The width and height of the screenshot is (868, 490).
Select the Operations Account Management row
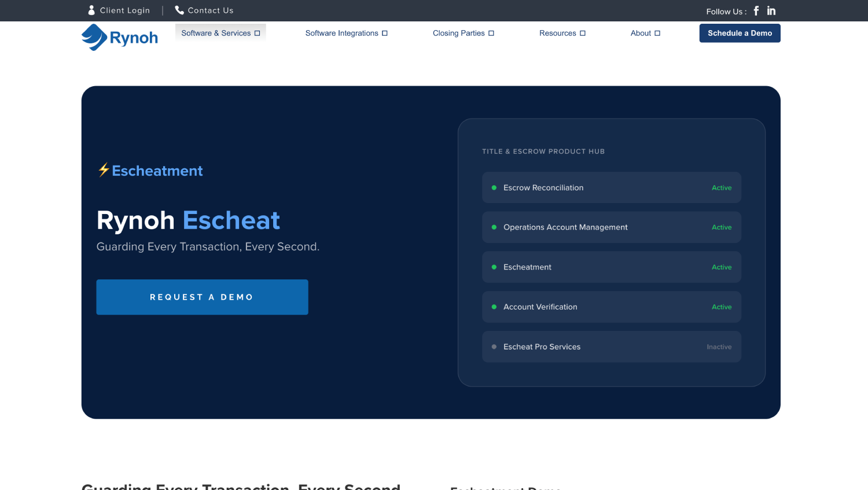pyautogui.click(x=612, y=227)
